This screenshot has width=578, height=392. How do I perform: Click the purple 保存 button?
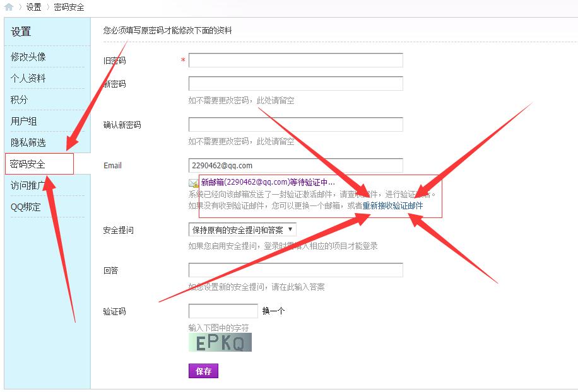click(x=203, y=371)
